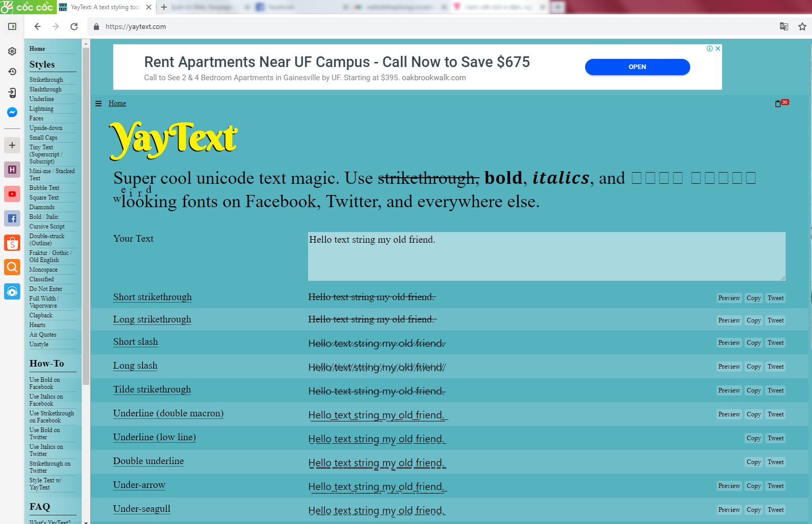Open the blue media player sidebar shortcut
The height and width of the screenshot is (524, 812).
[x=12, y=291]
